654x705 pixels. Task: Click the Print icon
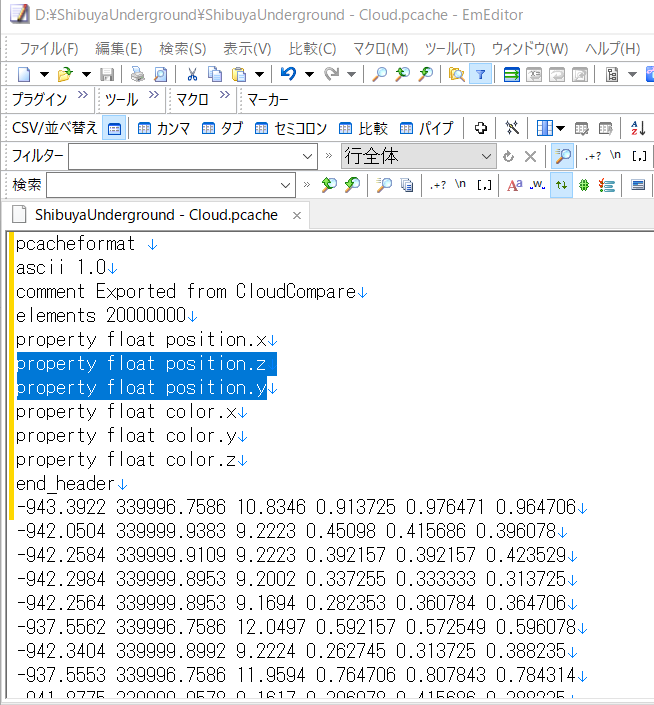138,74
